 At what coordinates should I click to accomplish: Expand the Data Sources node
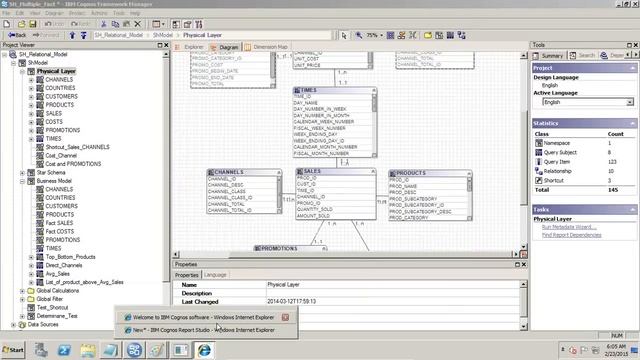(13, 325)
